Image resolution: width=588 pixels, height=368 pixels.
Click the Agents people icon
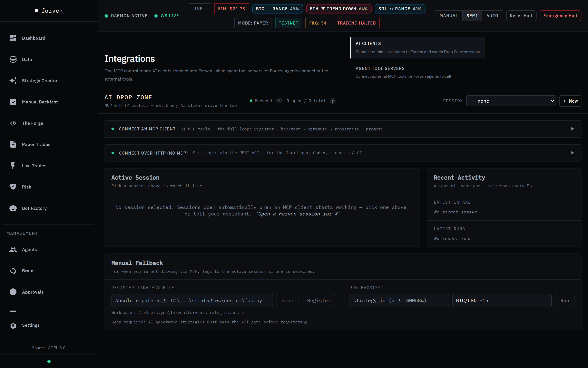pyautogui.click(x=13, y=249)
